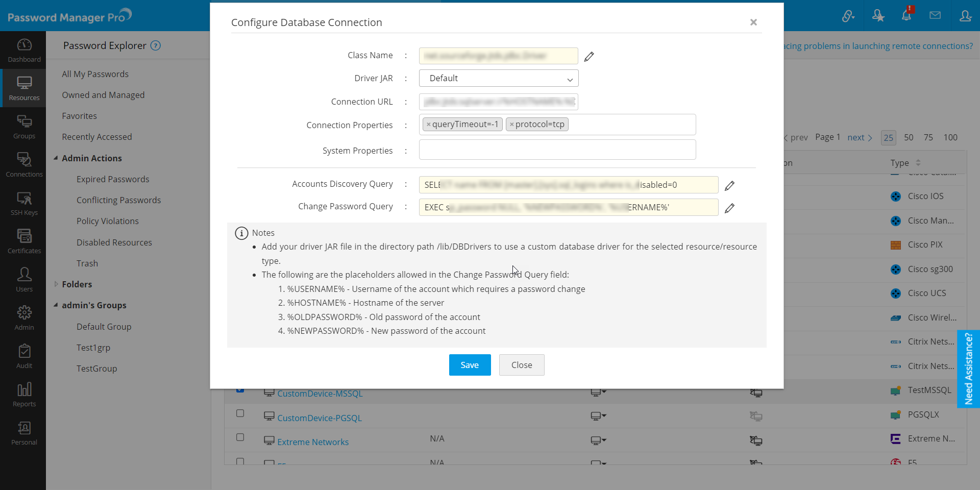Open SSH Keys in the sidebar
Screen dimensions: 980x490
pyautogui.click(x=24, y=203)
